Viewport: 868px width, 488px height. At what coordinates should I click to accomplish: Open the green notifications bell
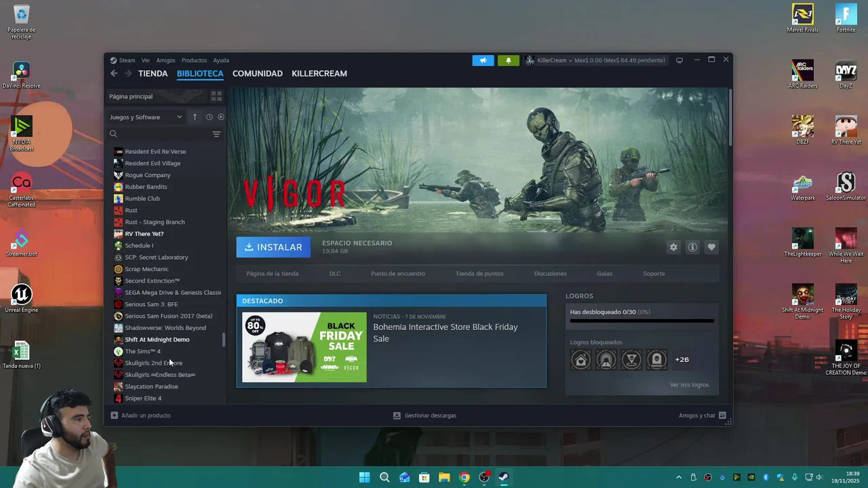509,60
